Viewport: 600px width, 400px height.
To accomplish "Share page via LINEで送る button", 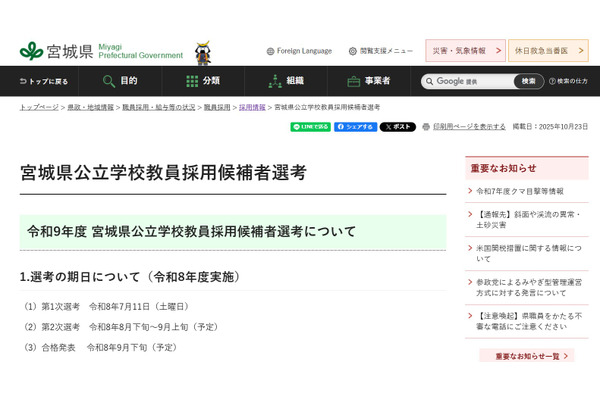I will click(x=310, y=127).
